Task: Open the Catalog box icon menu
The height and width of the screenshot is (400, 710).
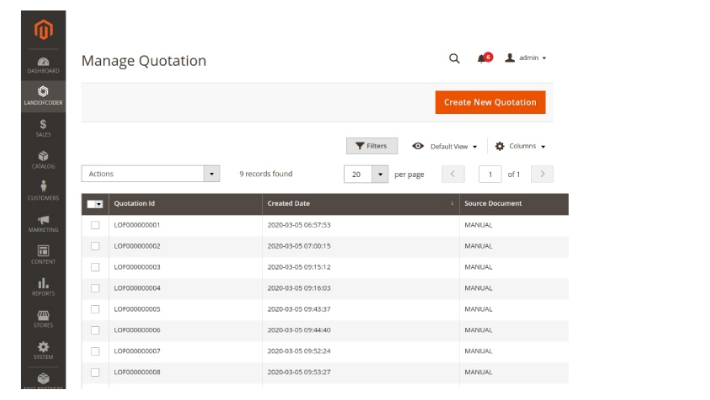Action: click(x=43, y=159)
